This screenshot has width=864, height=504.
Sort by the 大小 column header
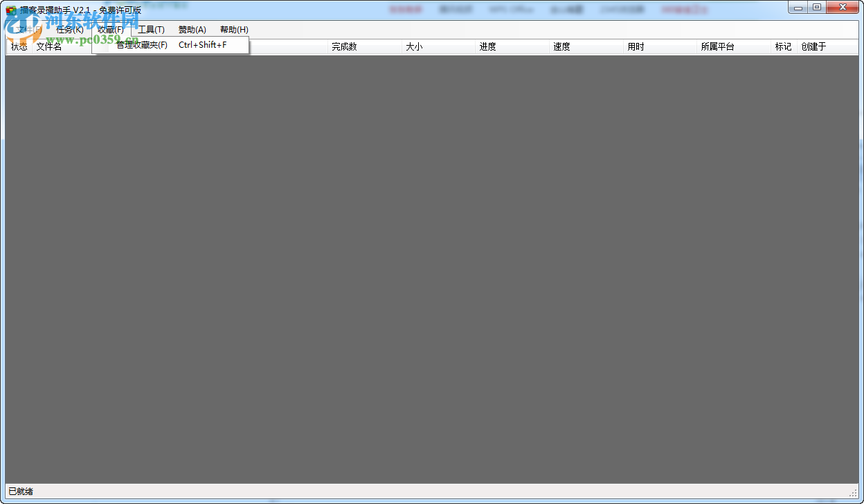pos(415,46)
